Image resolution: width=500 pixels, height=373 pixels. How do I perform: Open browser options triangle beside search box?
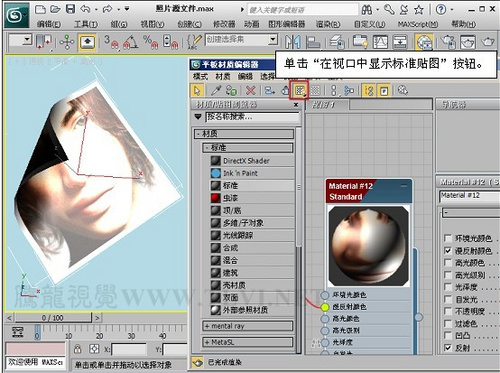click(198, 117)
